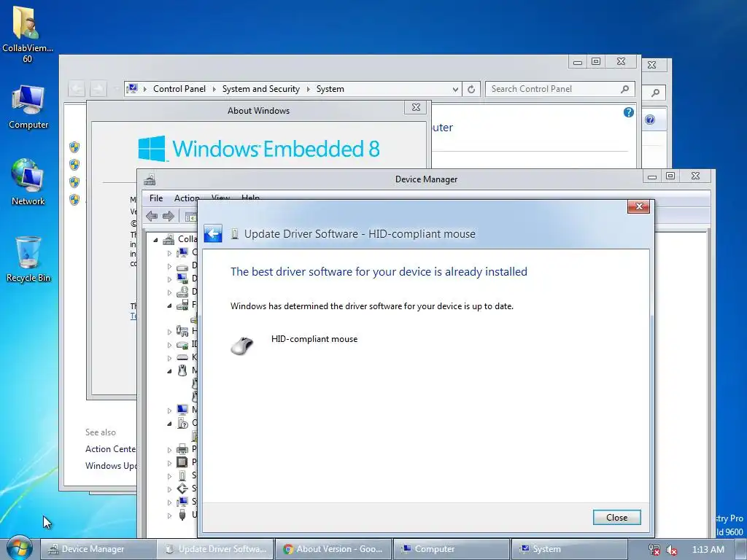
Task: Click Device Manager toolbar Forward arrow
Action: coord(169,216)
